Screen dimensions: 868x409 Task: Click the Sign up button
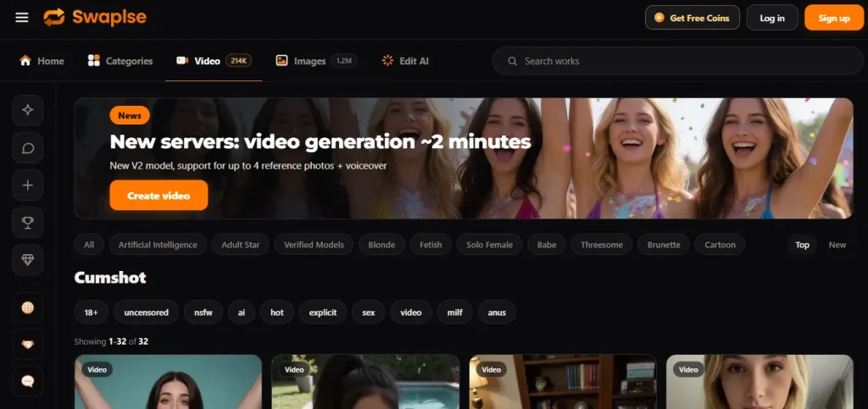pyautogui.click(x=834, y=18)
